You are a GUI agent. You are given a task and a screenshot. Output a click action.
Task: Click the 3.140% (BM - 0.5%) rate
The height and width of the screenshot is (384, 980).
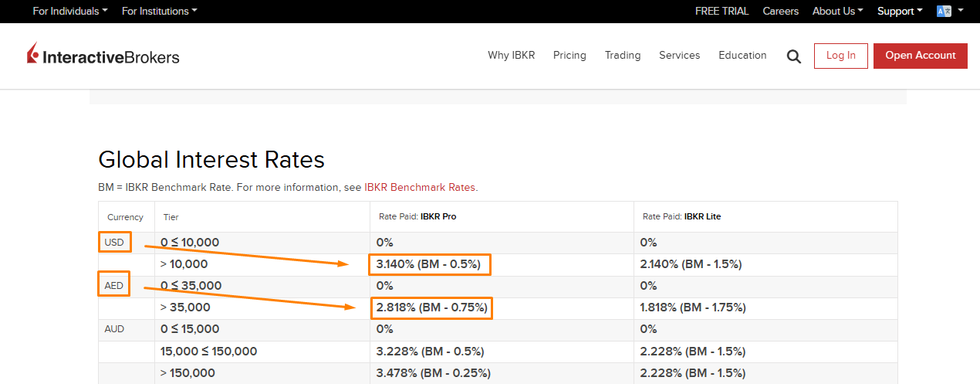429,264
